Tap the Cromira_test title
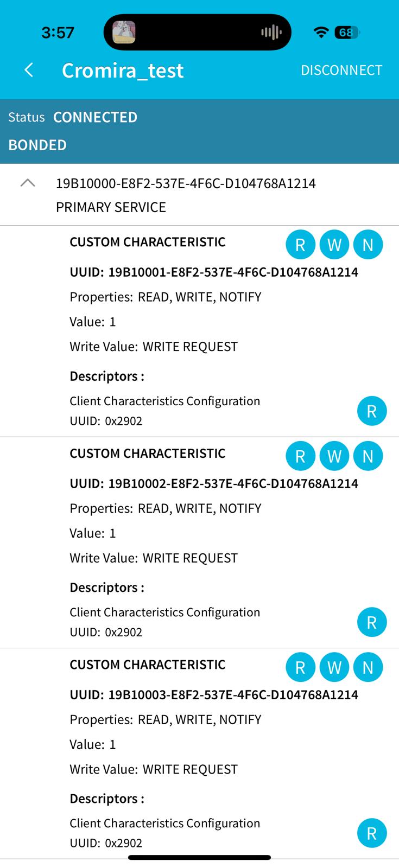Viewport: 399px width, 868px height. tap(123, 71)
